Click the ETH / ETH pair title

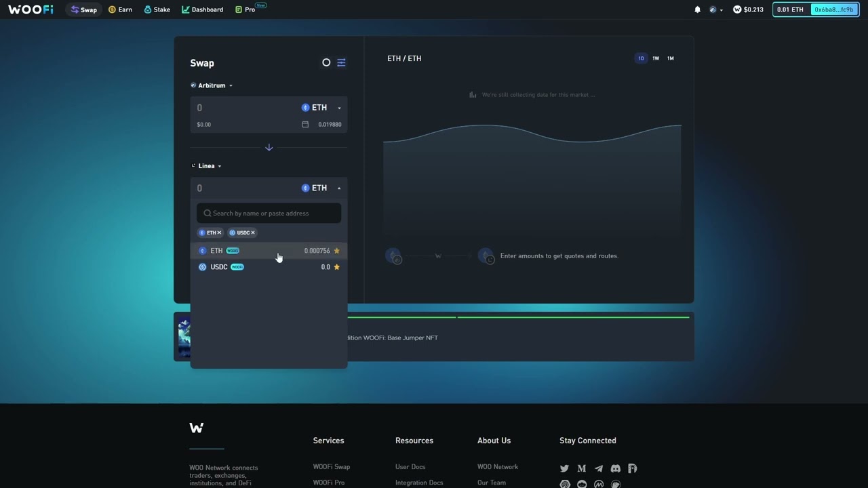(x=404, y=58)
